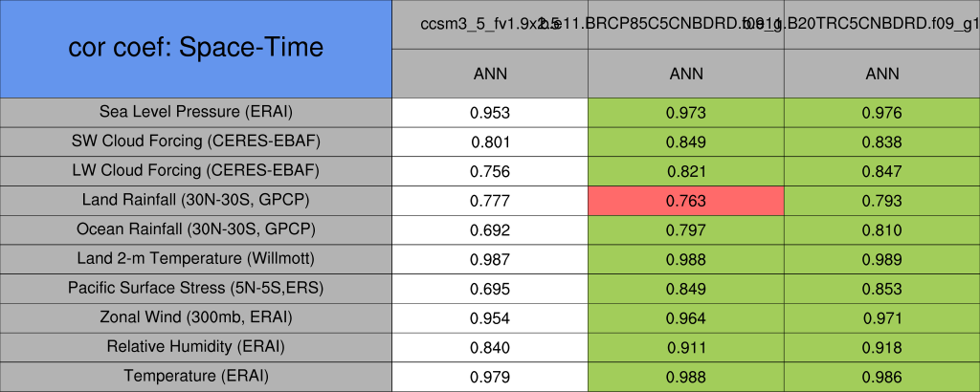Select the Relative Humidity (ERAI) row label
The height and width of the screenshot is (392, 980).
[196, 346]
